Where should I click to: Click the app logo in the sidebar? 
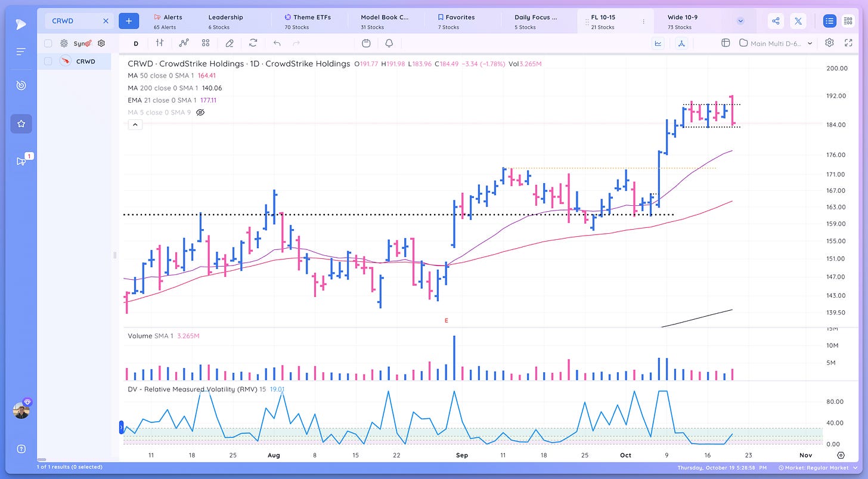pos(21,24)
